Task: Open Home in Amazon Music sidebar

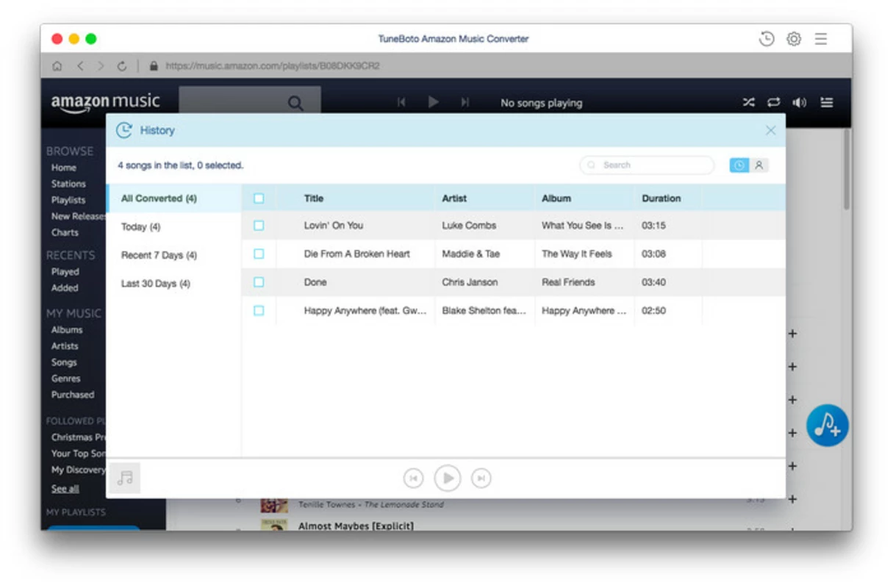Action: tap(63, 168)
